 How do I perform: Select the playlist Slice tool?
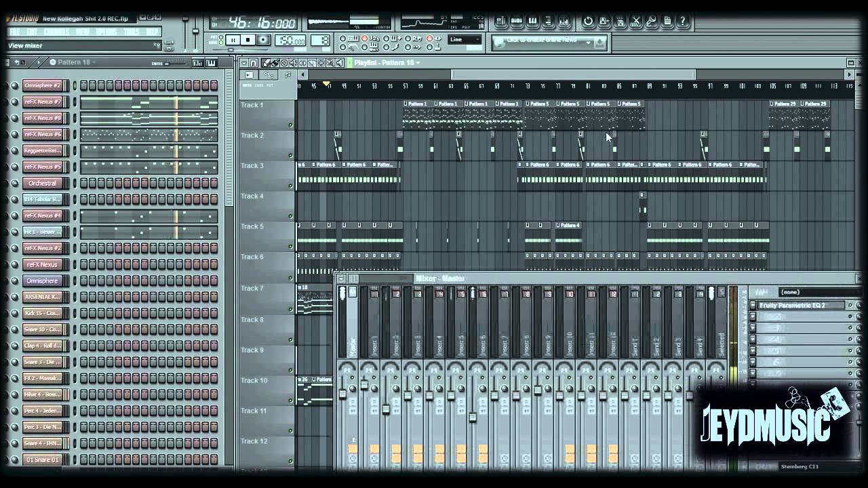point(312,62)
